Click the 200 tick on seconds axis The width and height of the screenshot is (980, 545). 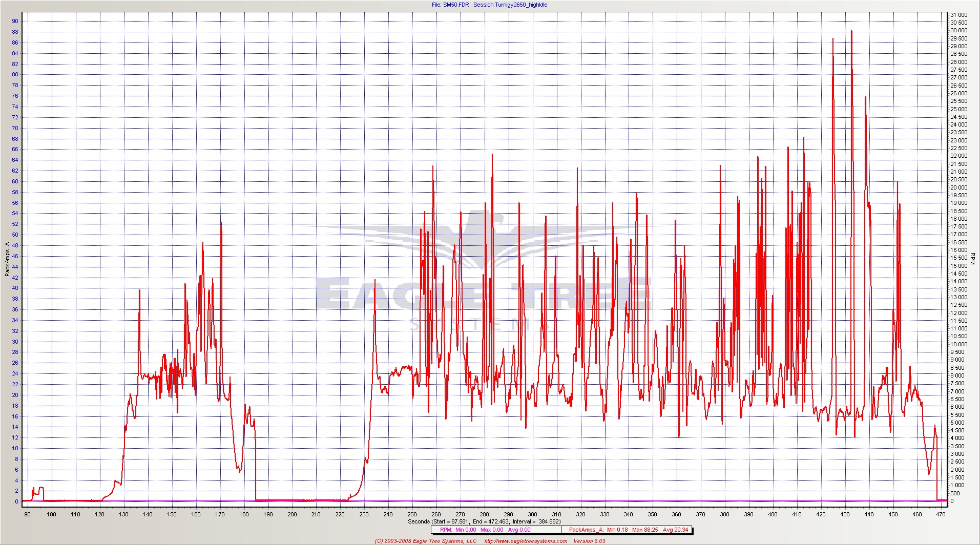pos(292,514)
